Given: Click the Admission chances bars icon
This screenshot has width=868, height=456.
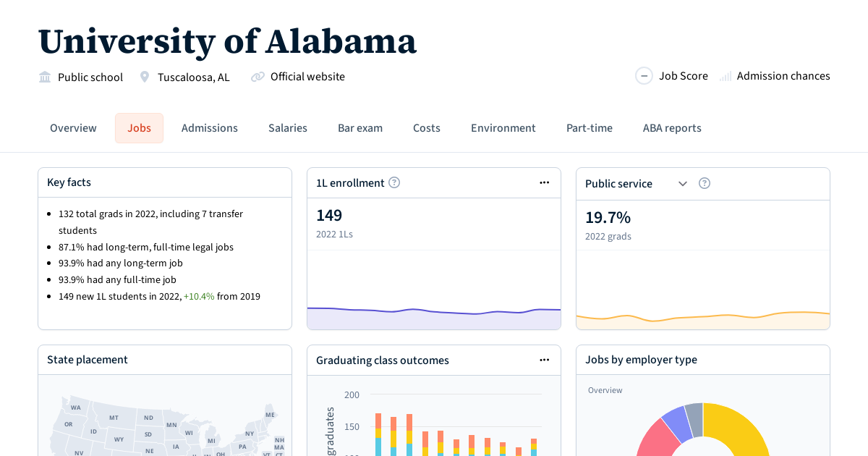Looking at the screenshot, I should coord(726,76).
